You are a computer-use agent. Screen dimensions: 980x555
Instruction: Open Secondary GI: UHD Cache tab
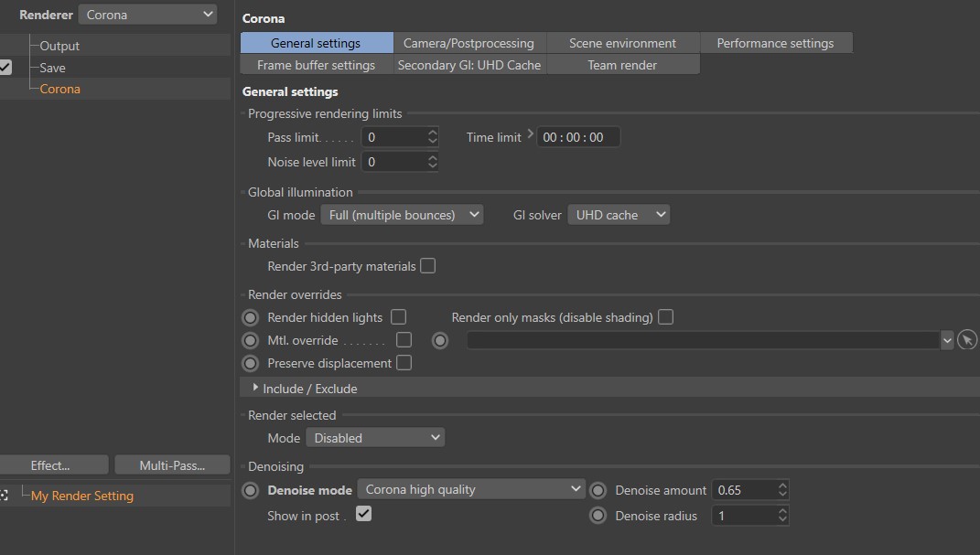469,65
